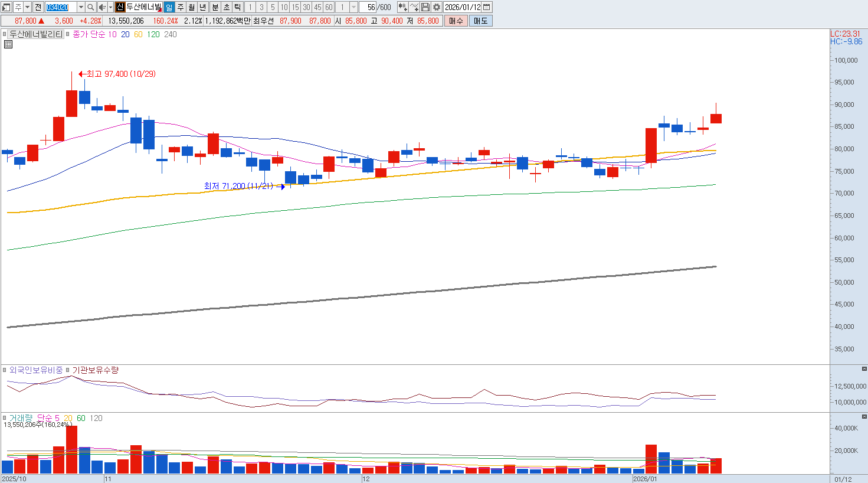The height and width of the screenshot is (483, 868).
Task: Click the candle count field showing 56
Action: tap(368, 7)
